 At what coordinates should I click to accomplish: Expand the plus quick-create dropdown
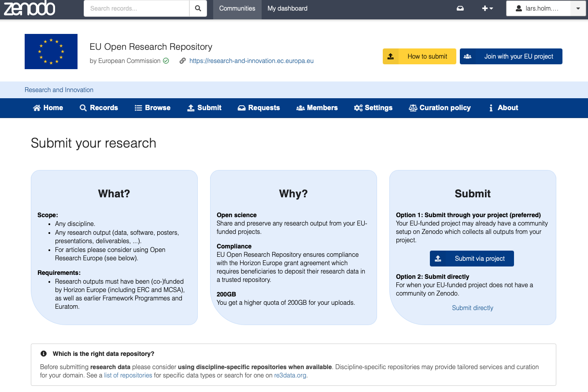487,8
